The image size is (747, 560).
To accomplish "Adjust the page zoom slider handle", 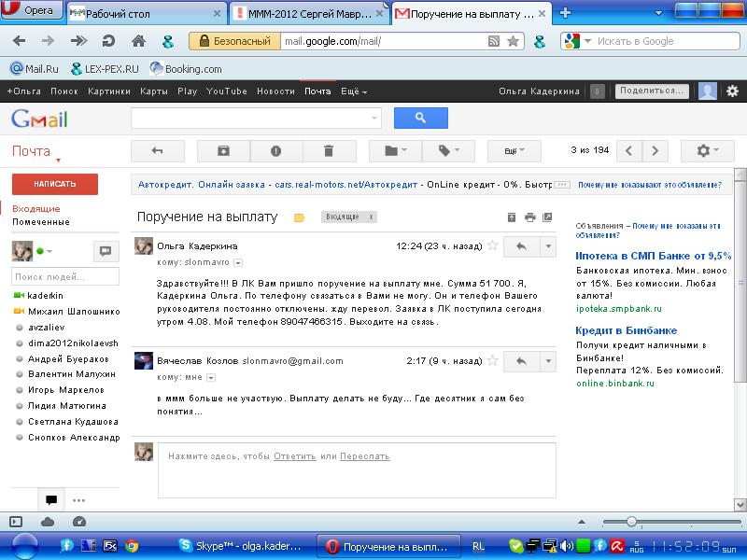I will coord(631,522).
